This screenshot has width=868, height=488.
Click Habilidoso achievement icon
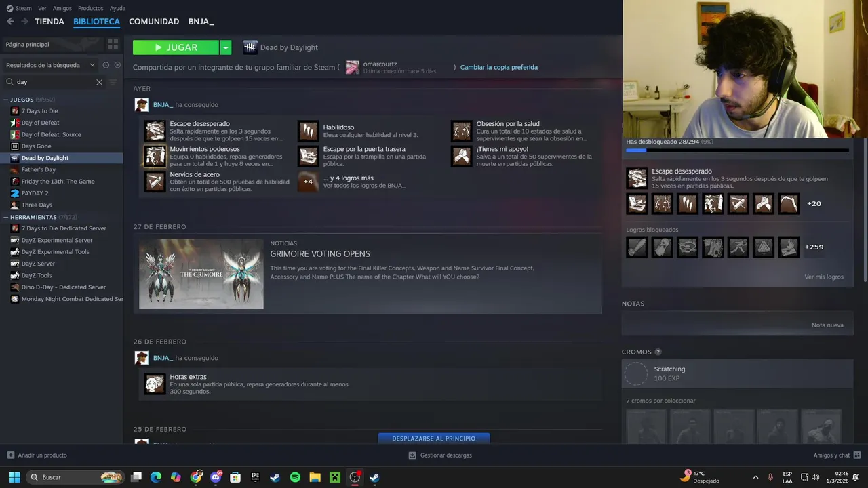click(308, 131)
